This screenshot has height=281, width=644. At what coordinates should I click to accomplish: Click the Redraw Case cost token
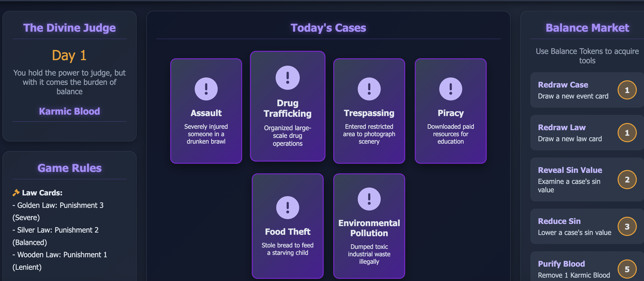(627, 90)
